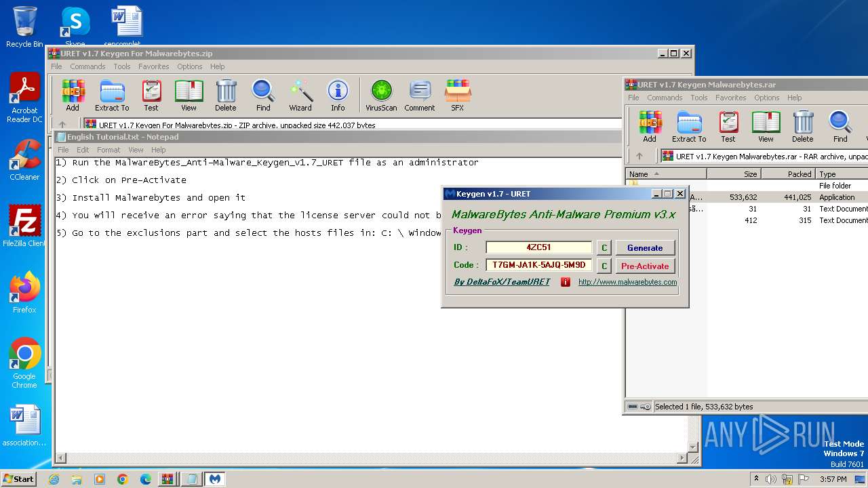Screen dimensions: 868x488
Task: Open Favorites menu in zip WinRAR window
Action: point(154,66)
